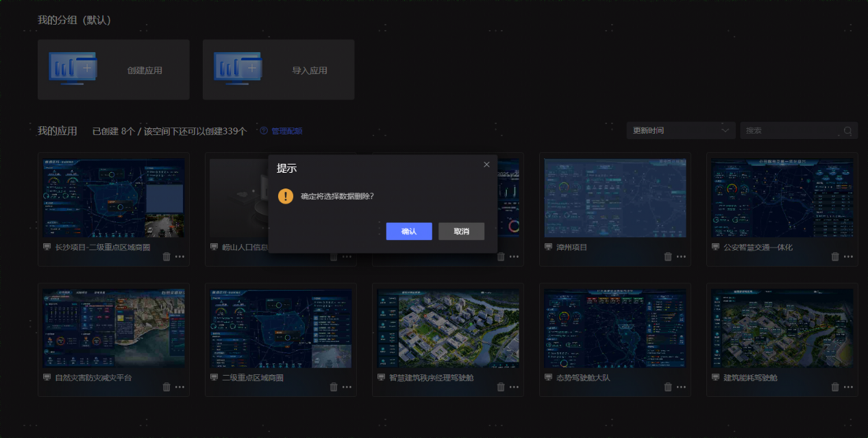
Task: Open the three-dot menu for 态势驾驶舱大队
Action: click(682, 387)
